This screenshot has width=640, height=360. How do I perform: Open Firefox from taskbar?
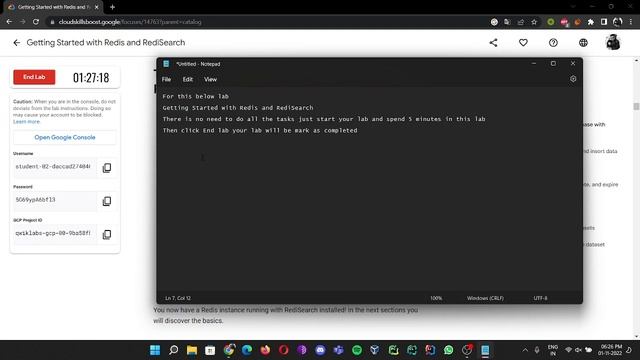point(265,350)
